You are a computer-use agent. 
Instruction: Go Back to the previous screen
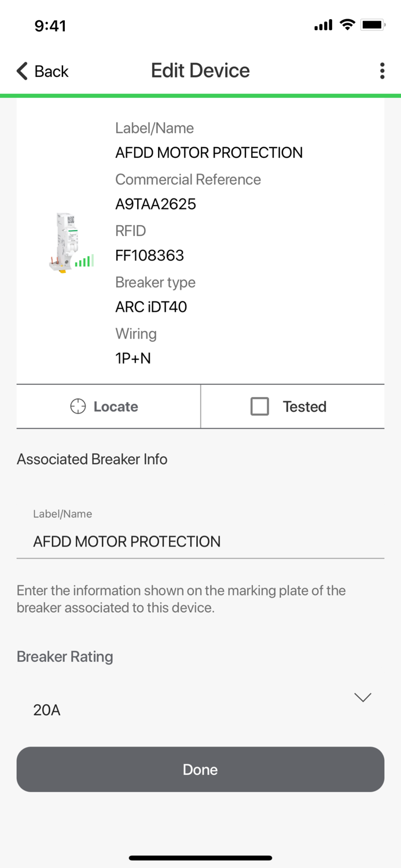(x=41, y=71)
